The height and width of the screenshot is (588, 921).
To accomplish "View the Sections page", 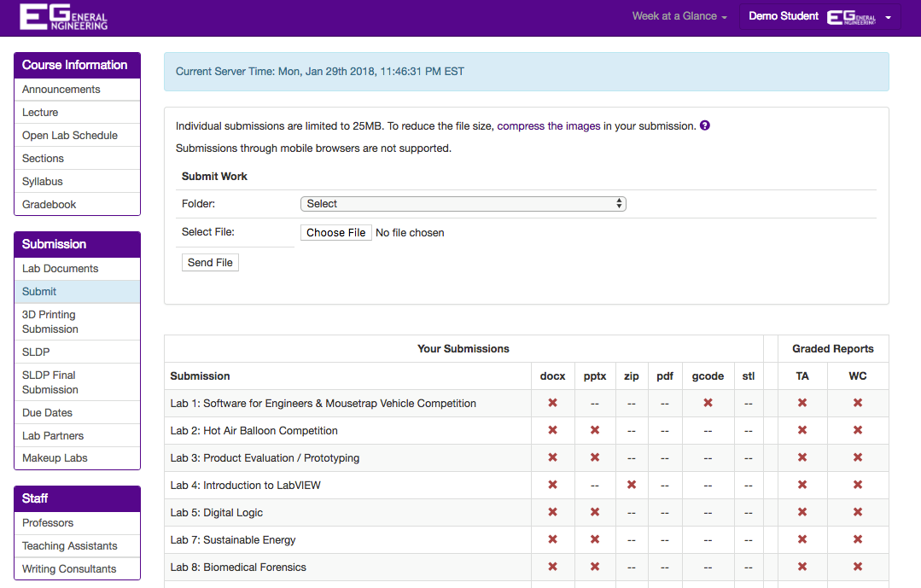I will point(77,159).
